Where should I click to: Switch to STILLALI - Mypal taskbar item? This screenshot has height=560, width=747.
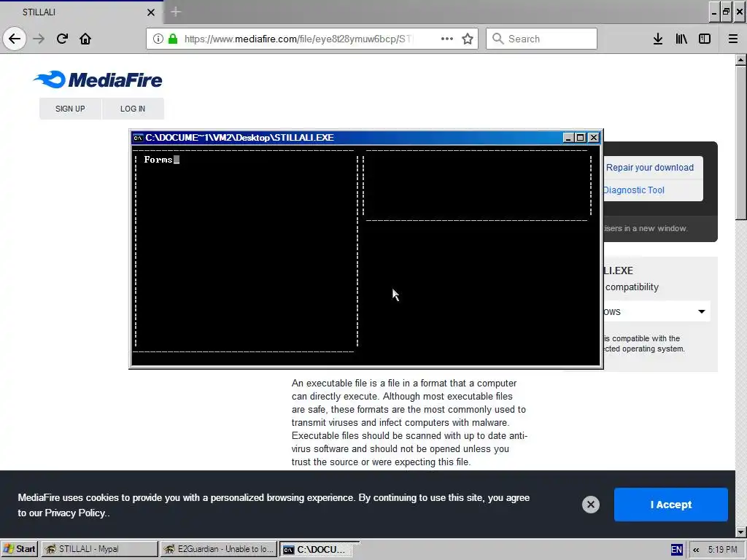(99, 549)
